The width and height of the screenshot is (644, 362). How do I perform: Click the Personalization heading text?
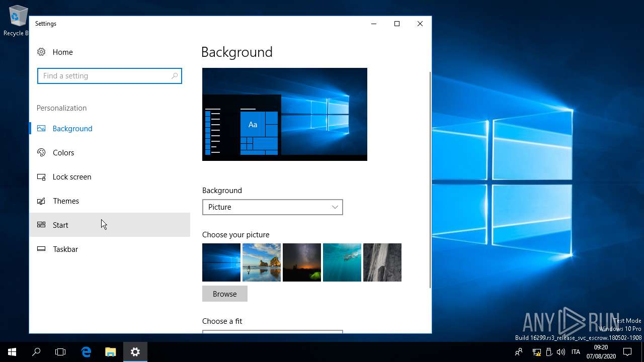click(x=61, y=108)
